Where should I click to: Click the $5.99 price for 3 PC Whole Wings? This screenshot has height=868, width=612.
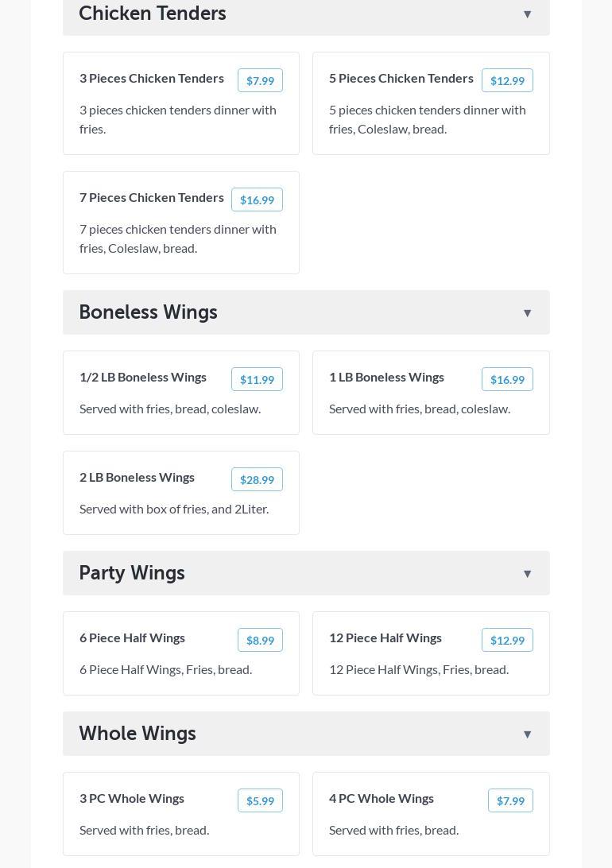260,800
